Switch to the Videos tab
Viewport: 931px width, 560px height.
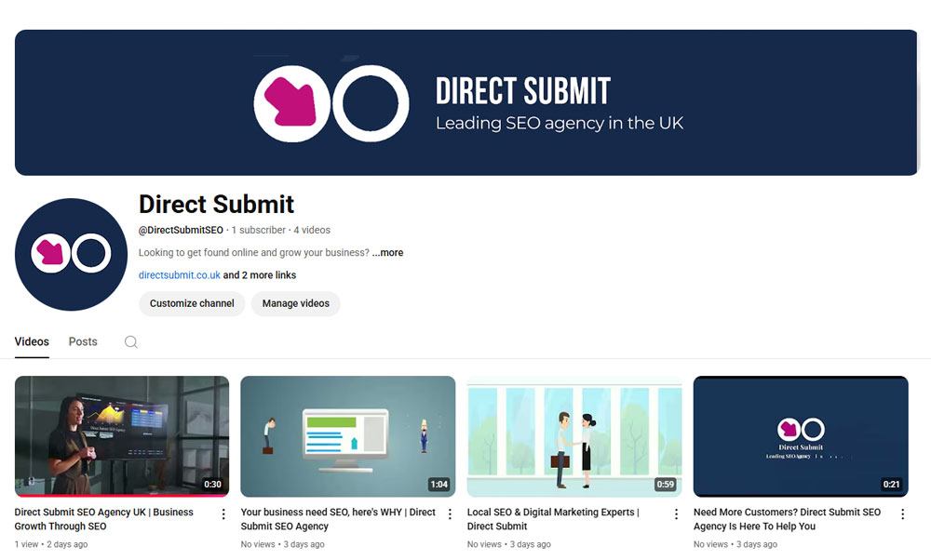tap(32, 341)
